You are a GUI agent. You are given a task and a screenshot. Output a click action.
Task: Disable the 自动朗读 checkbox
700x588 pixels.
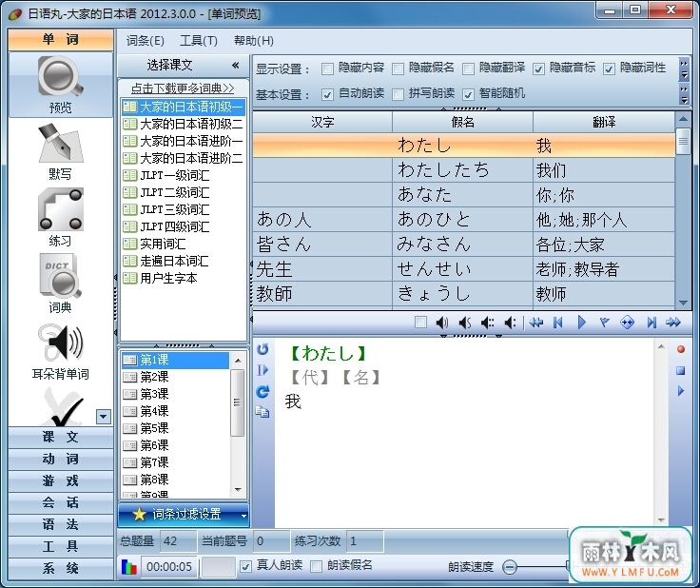pos(327,94)
